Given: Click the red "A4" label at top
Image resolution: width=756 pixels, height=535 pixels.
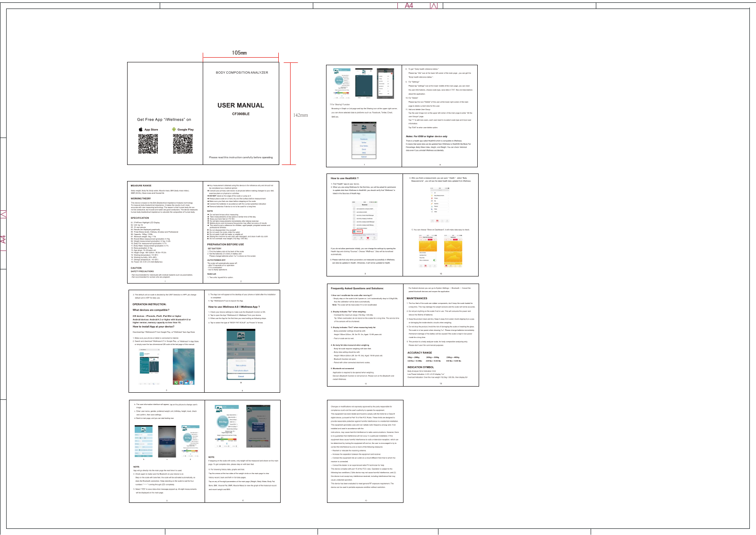Looking at the screenshot, I should (409, 5).
